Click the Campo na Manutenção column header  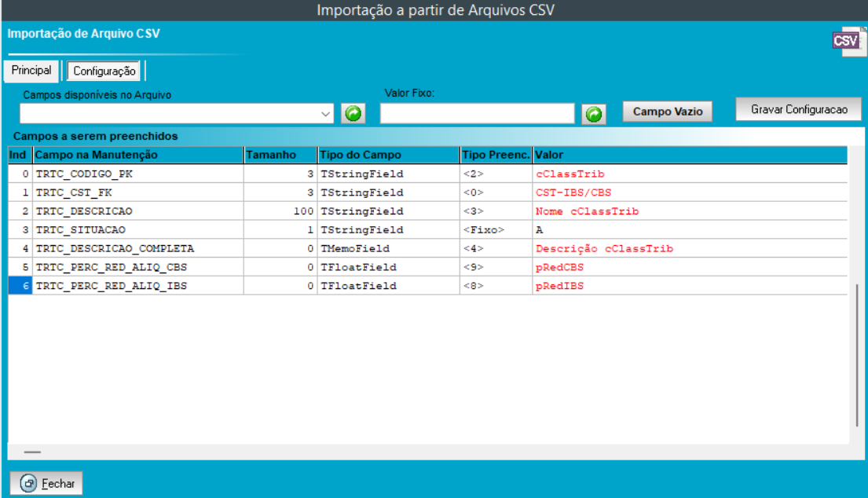pos(137,155)
